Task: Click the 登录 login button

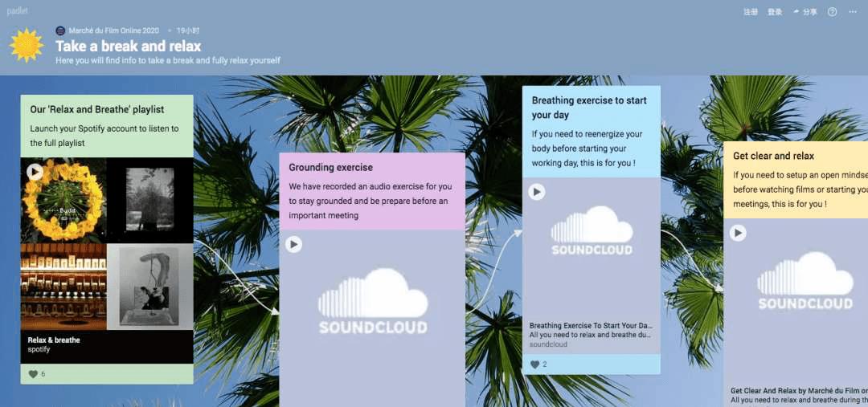Action: (x=775, y=11)
